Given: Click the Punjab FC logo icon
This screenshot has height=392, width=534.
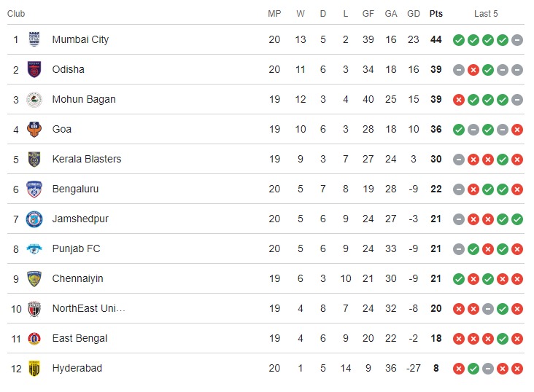Looking at the screenshot, I should [34, 248].
